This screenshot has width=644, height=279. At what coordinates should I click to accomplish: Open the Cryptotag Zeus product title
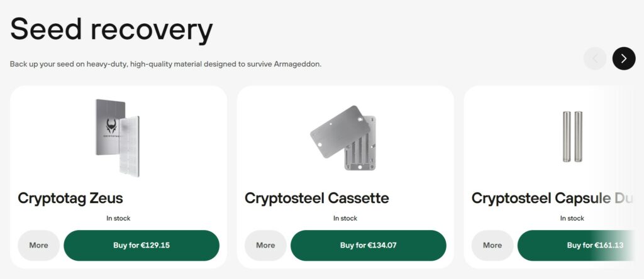click(x=70, y=199)
